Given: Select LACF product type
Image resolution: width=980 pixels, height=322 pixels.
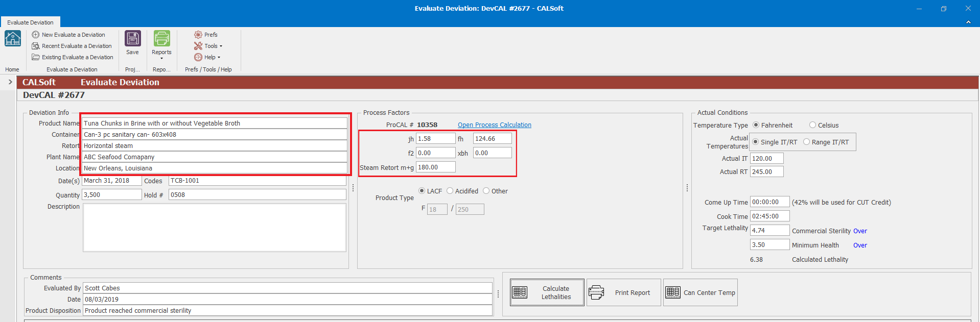Looking at the screenshot, I should 422,191.
